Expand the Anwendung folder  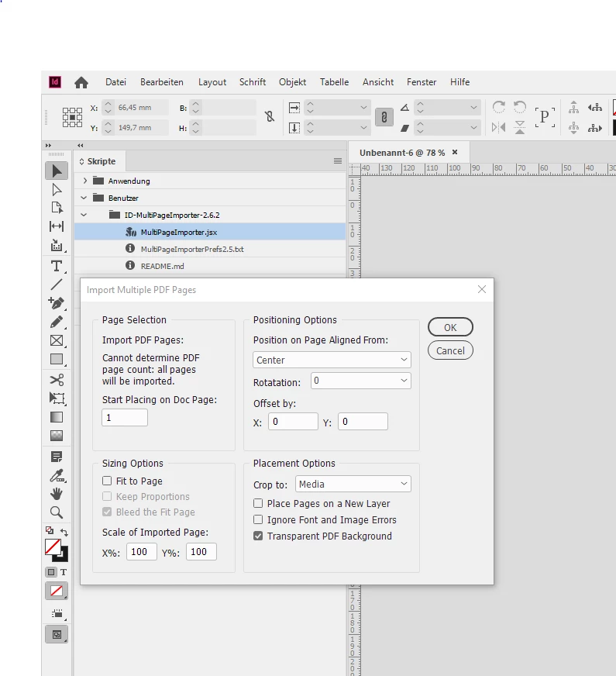(x=85, y=181)
